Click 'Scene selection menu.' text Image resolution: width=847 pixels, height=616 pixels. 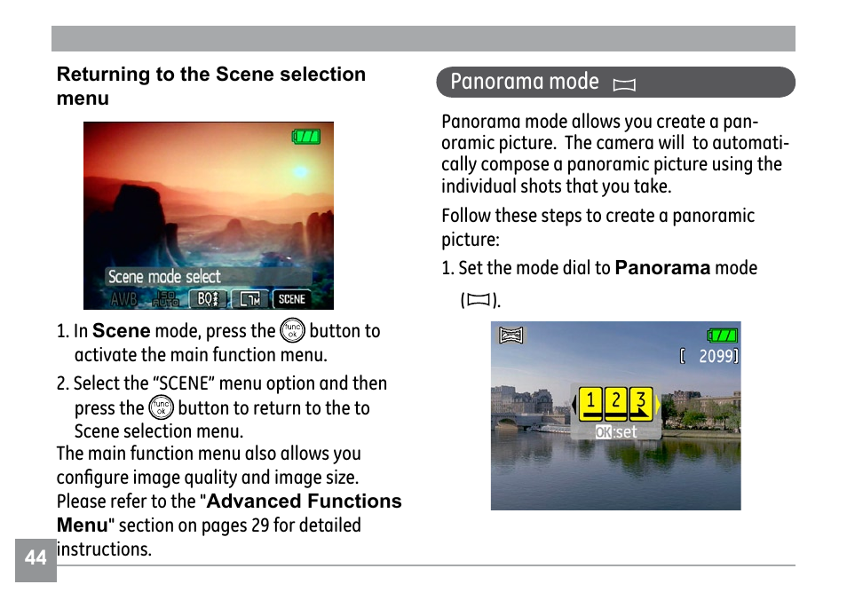[x=159, y=431]
